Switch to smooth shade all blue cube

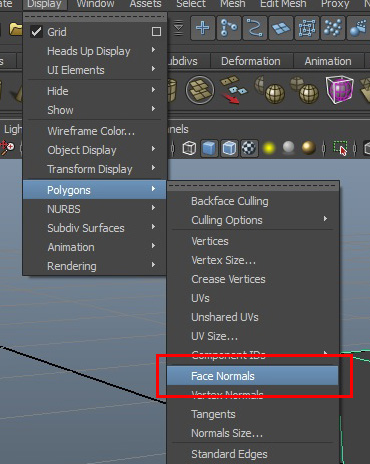(209, 148)
